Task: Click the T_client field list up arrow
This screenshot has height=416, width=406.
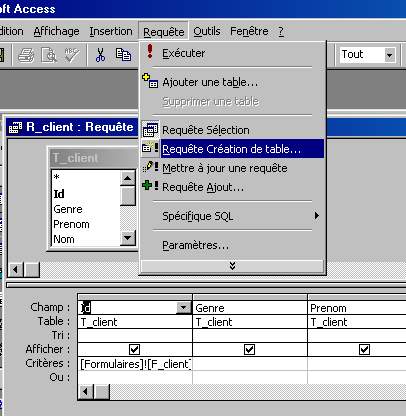Action: pyautogui.click(x=128, y=178)
